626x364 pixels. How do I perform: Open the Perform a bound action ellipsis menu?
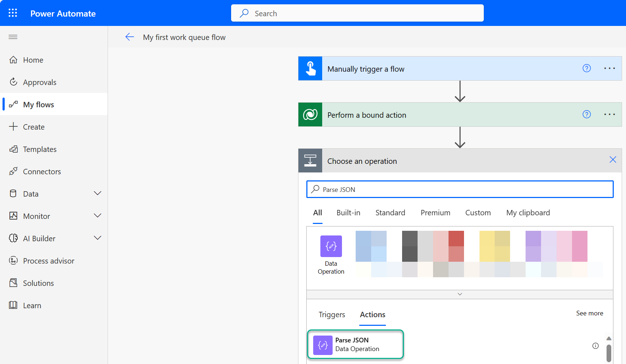click(x=609, y=114)
